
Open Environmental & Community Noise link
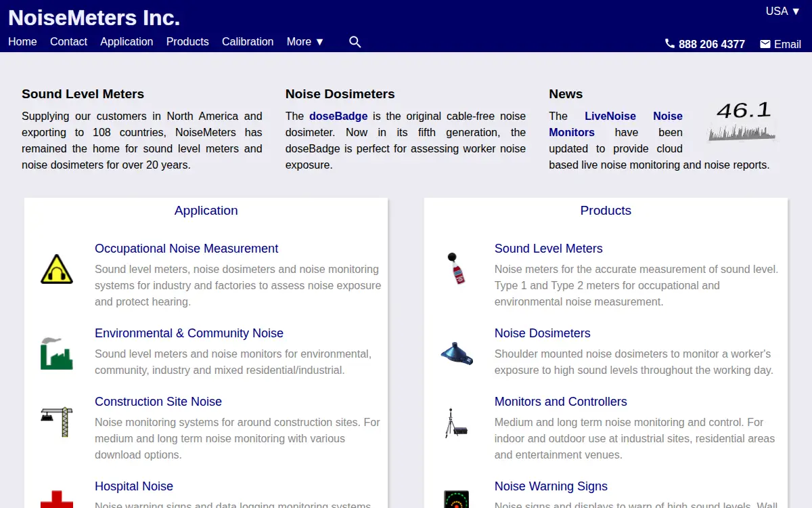(x=189, y=333)
